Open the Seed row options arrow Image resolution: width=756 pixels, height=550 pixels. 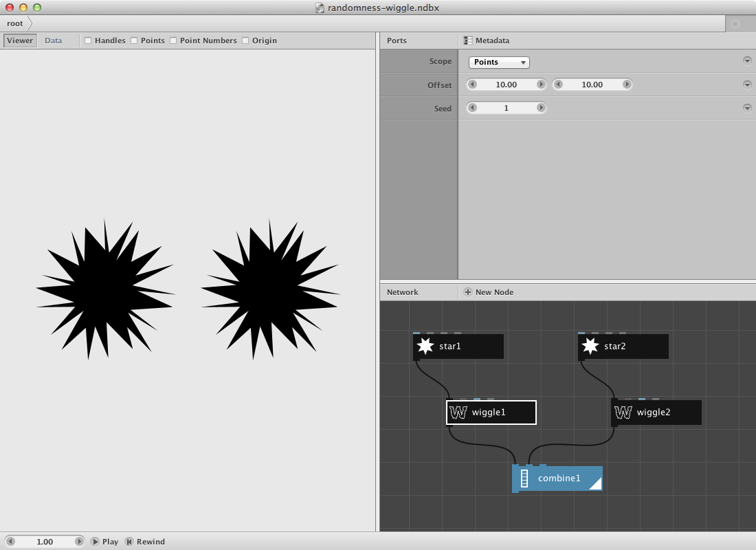(x=747, y=108)
